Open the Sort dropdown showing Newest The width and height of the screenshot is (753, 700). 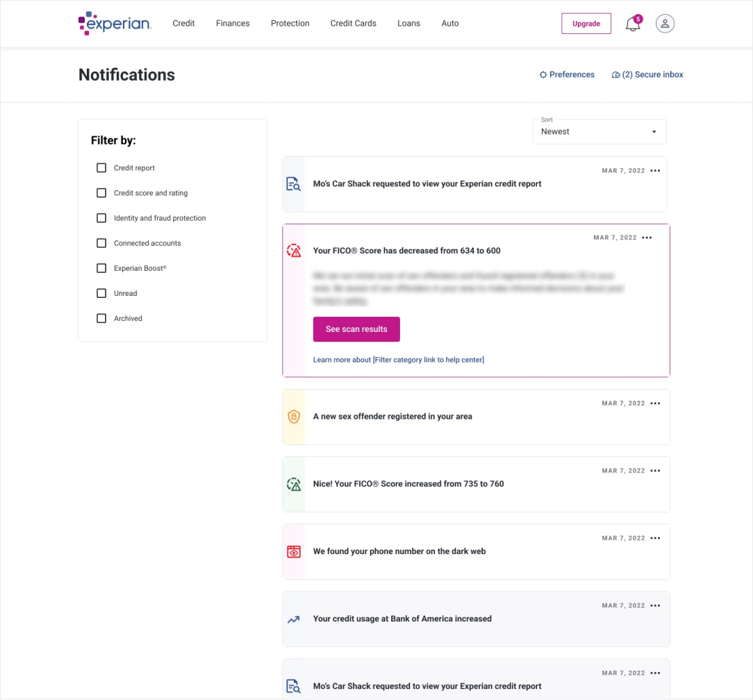pos(599,131)
